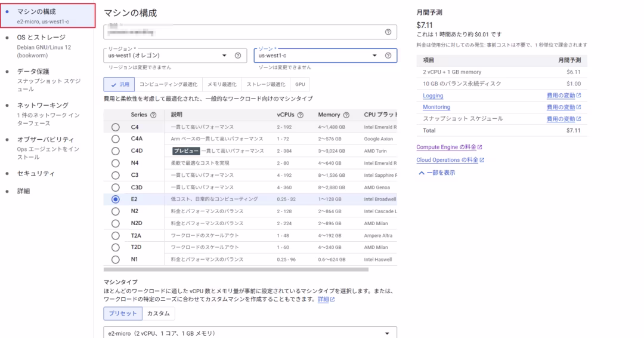Select the N4 series radio button

116,163
